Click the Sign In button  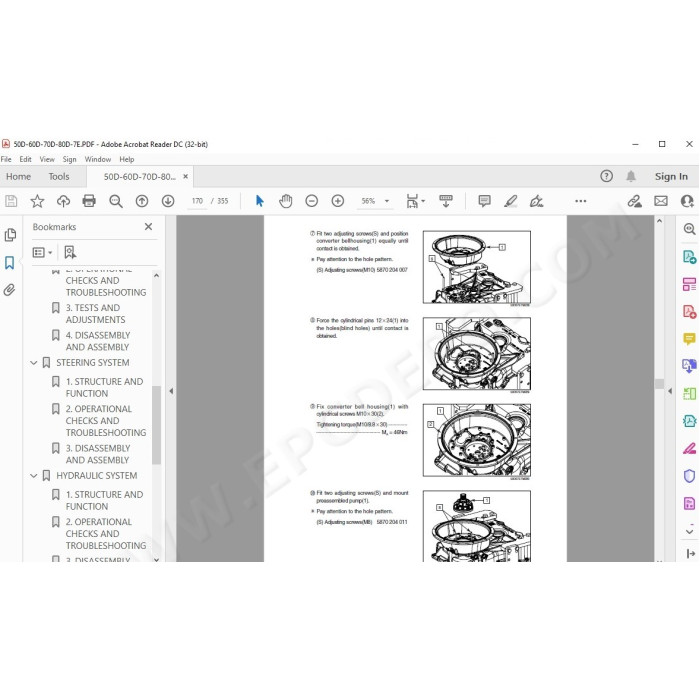[671, 177]
